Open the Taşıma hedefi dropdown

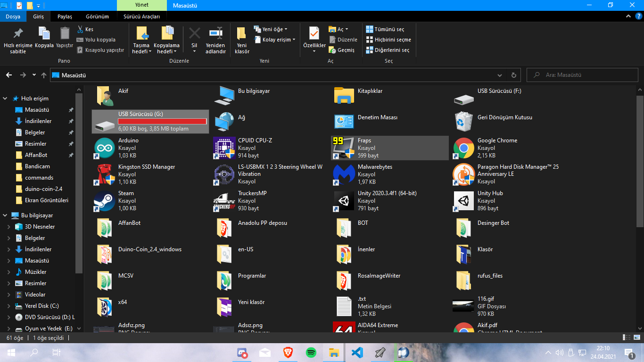(142, 40)
